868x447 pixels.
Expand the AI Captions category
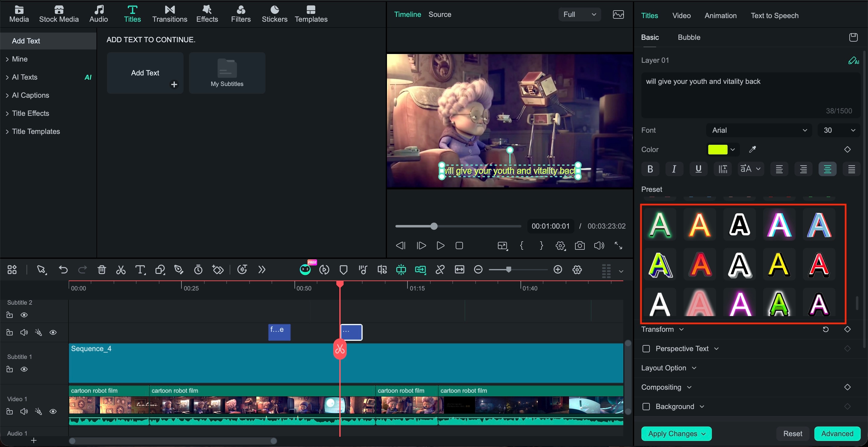coord(30,95)
